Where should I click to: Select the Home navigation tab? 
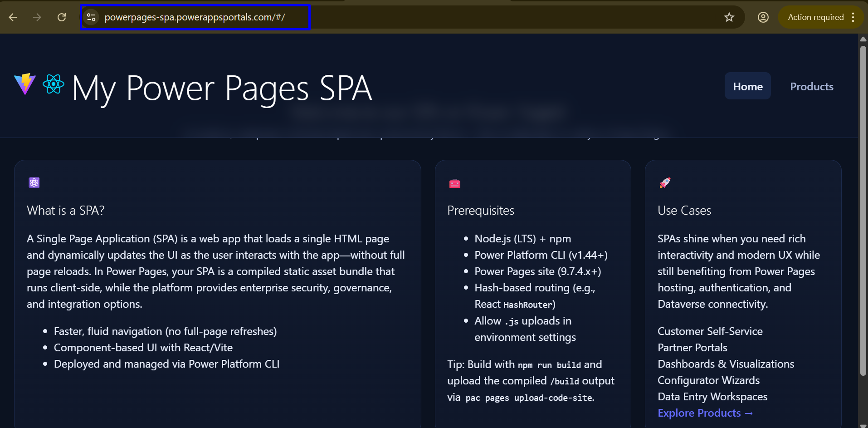(747, 86)
